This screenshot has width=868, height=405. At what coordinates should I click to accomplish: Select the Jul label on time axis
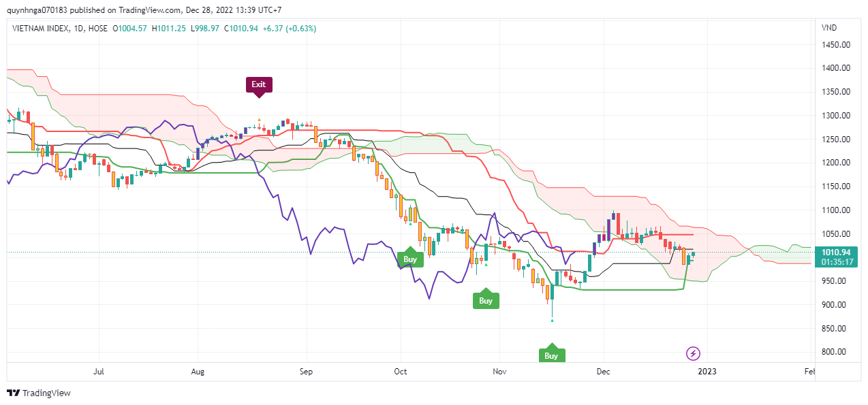[x=99, y=372]
